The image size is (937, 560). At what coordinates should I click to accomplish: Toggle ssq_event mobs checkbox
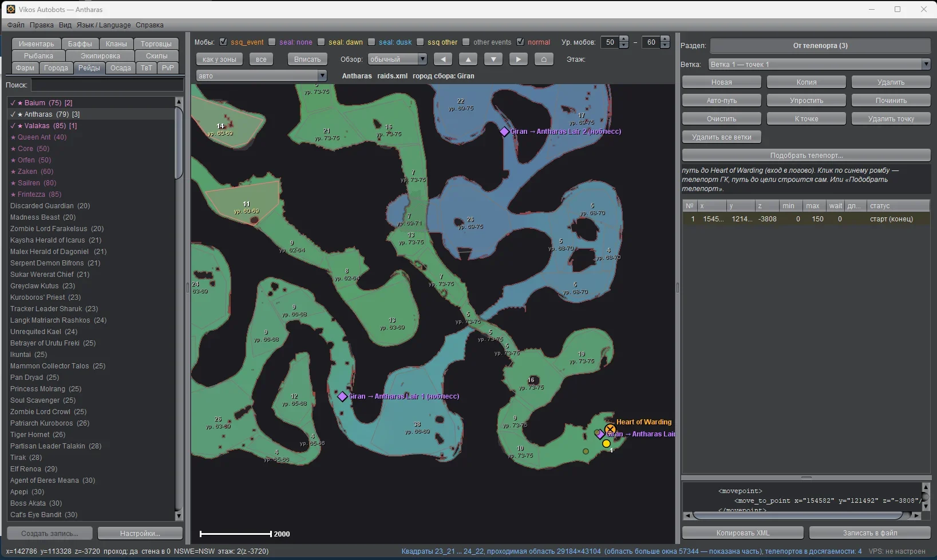pyautogui.click(x=223, y=42)
